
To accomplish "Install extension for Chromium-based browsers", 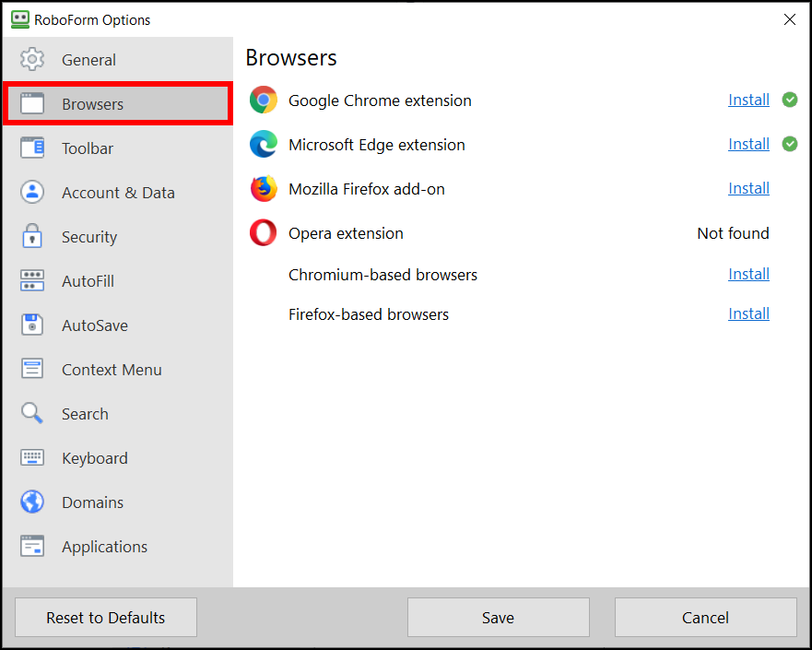I will (748, 274).
